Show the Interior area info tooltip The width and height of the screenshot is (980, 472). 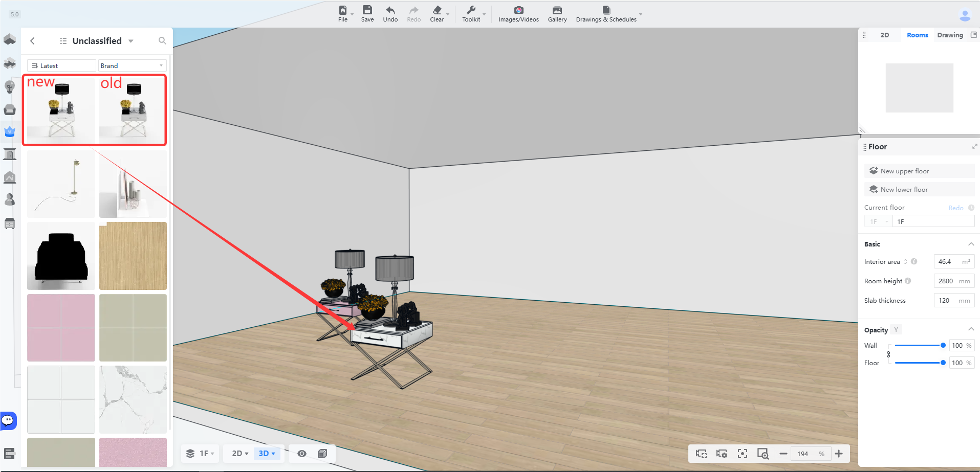pyautogui.click(x=914, y=261)
